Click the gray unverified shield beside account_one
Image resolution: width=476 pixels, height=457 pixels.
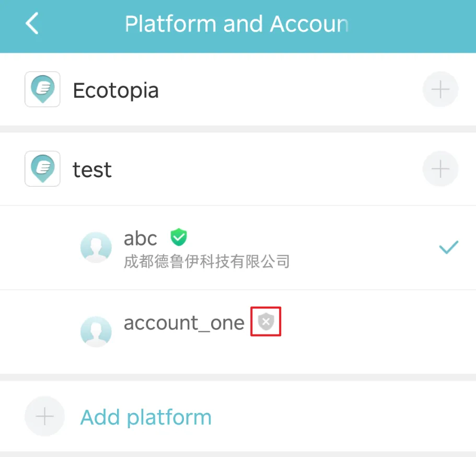(266, 322)
